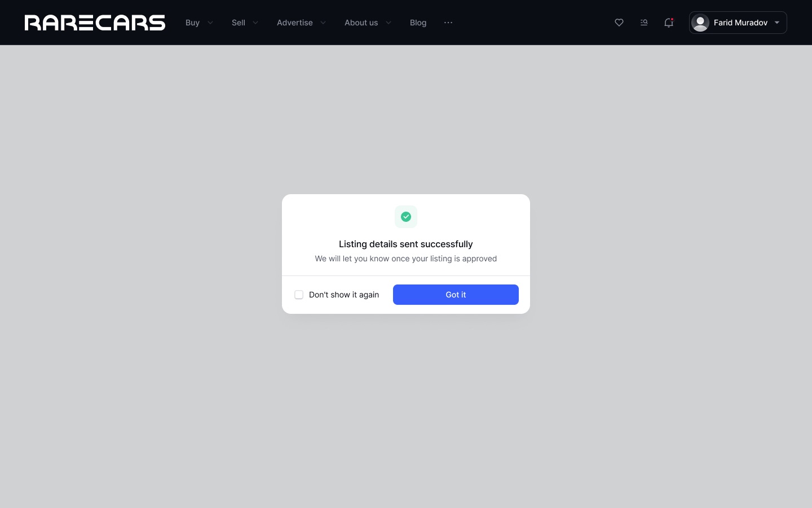Expand the Buy dropdown chevron
Viewport: 812px width, 508px height.
(210, 23)
